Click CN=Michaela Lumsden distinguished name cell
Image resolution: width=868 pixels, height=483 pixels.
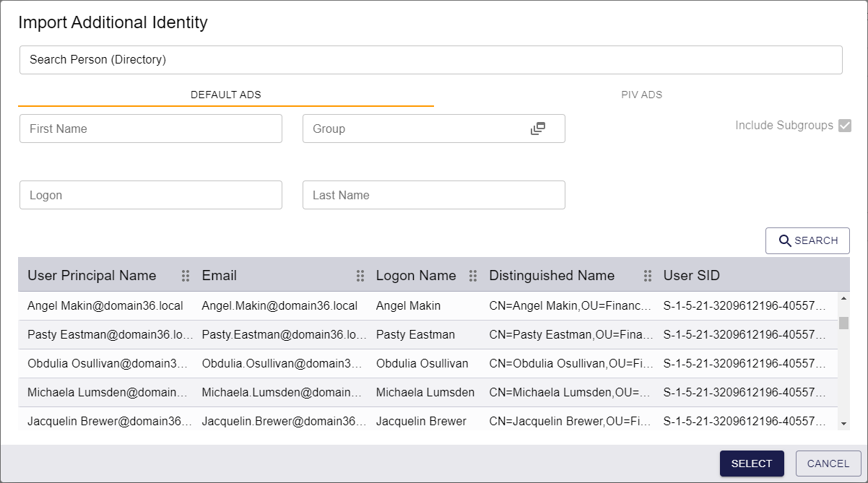pyautogui.click(x=570, y=393)
